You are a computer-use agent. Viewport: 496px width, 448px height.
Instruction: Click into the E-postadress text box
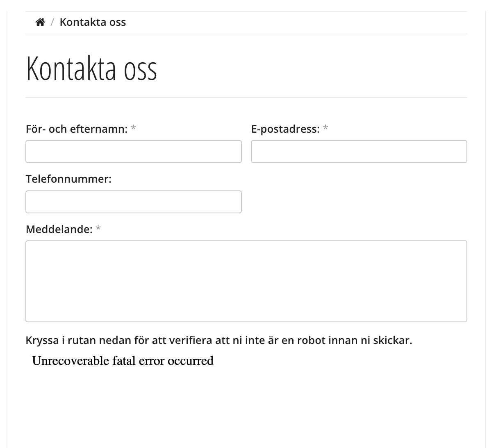pos(359,152)
